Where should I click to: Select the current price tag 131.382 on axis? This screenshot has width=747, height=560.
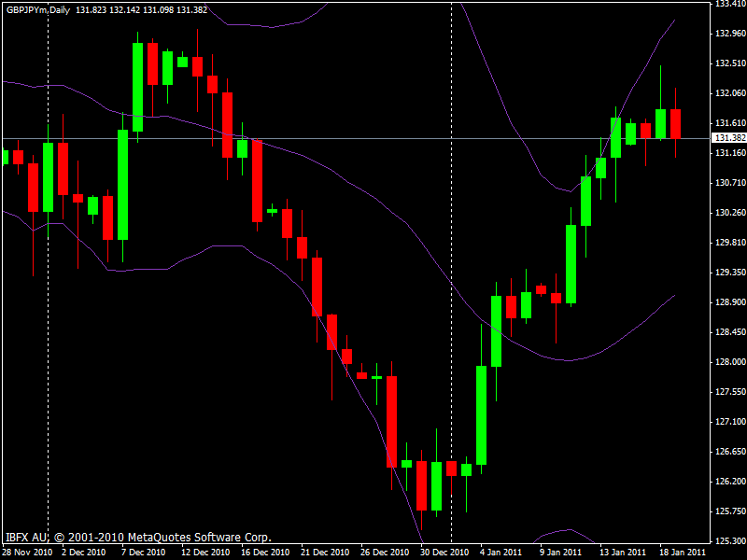[x=731, y=138]
